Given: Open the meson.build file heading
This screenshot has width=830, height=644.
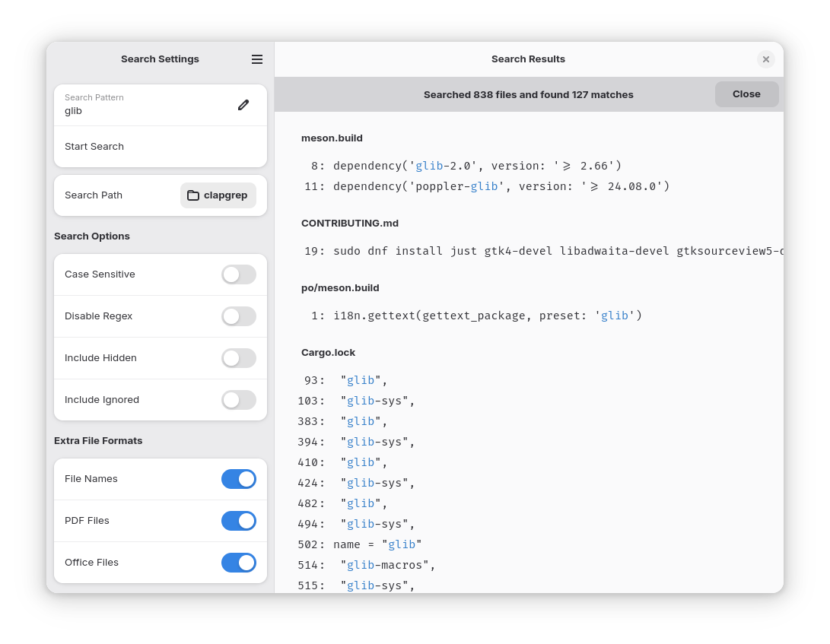Looking at the screenshot, I should click(x=332, y=138).
